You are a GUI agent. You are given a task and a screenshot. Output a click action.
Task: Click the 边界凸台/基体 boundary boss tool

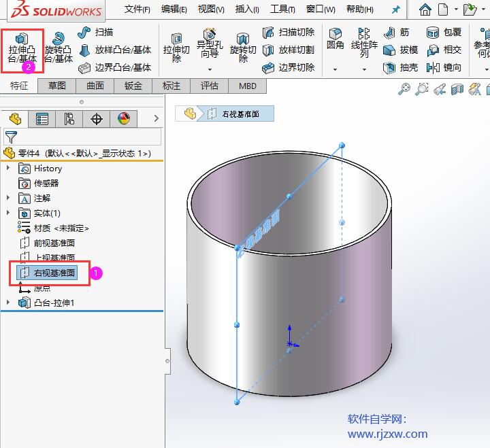(115, 68)
